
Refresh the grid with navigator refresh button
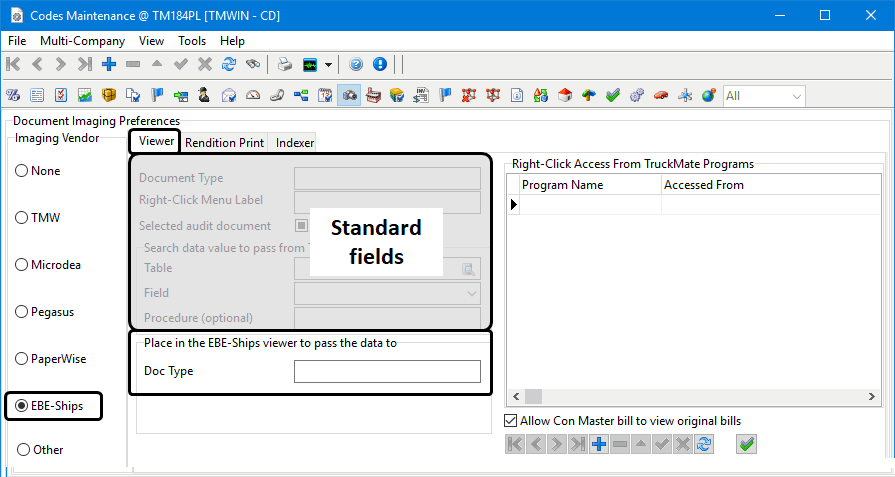click(704, 444)
